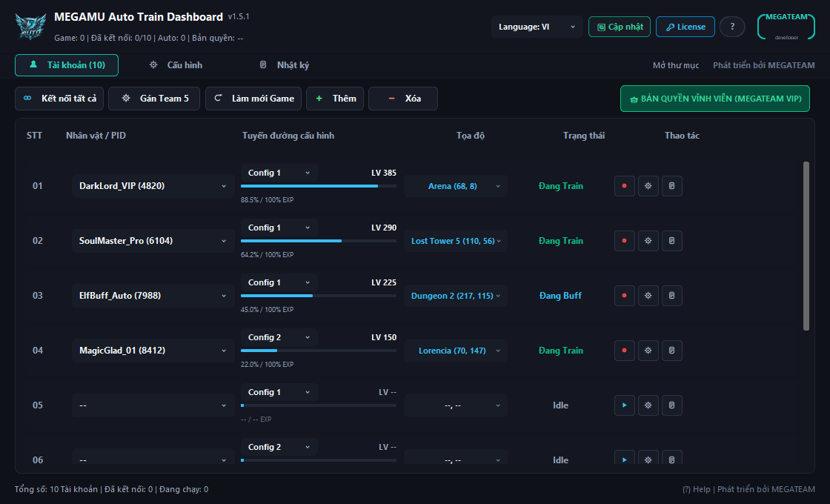This screenshot has width=830, height=504.
Task: Click the Cập nhật update button
Action: 620,27
